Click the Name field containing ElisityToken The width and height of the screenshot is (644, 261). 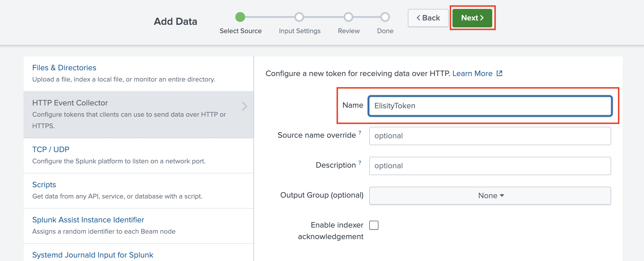(490, 106)
